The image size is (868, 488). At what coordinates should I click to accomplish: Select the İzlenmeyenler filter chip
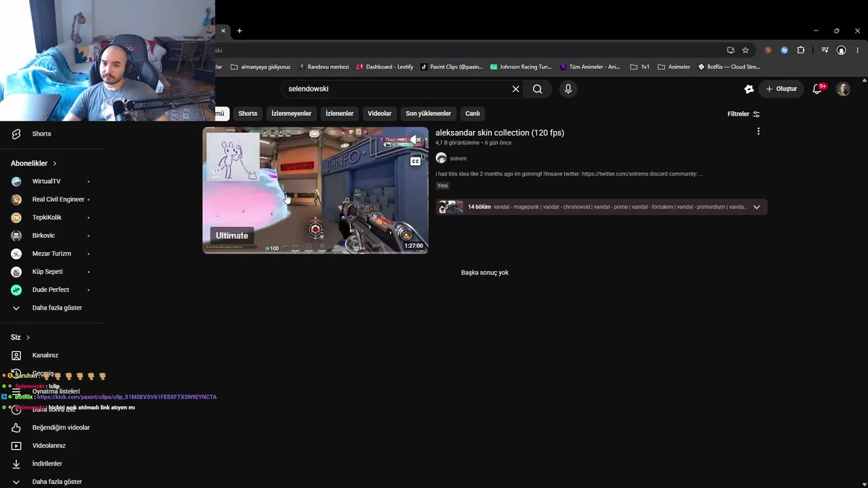coord(292,113)
